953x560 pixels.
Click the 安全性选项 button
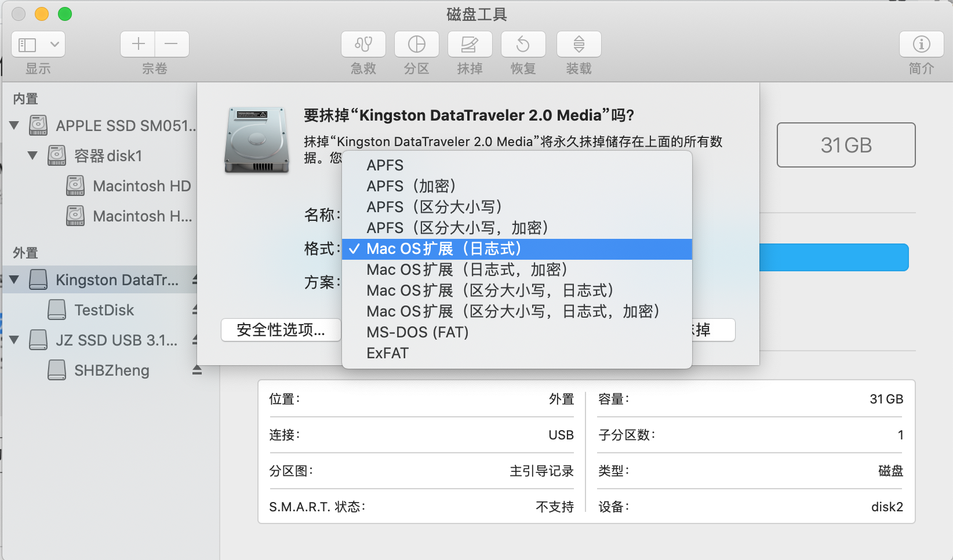pos(281,330)
